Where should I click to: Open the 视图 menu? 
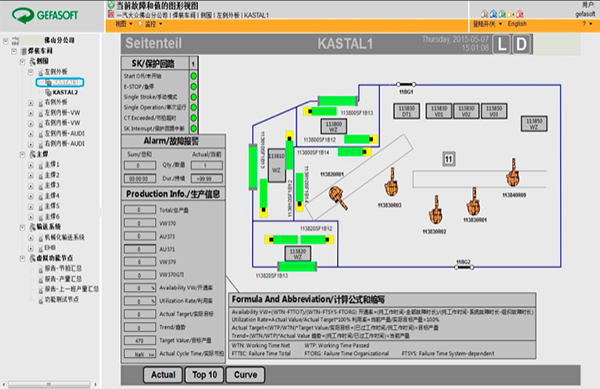pos(124,24)
